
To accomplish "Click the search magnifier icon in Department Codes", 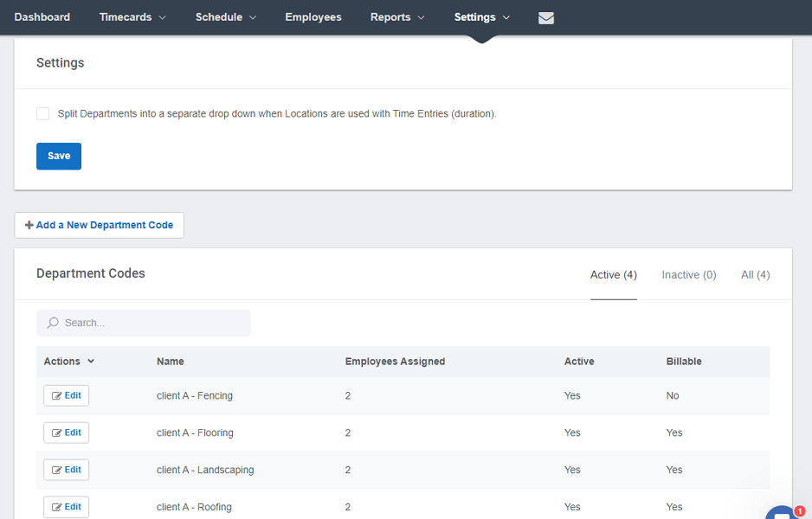I will [54, 323].
